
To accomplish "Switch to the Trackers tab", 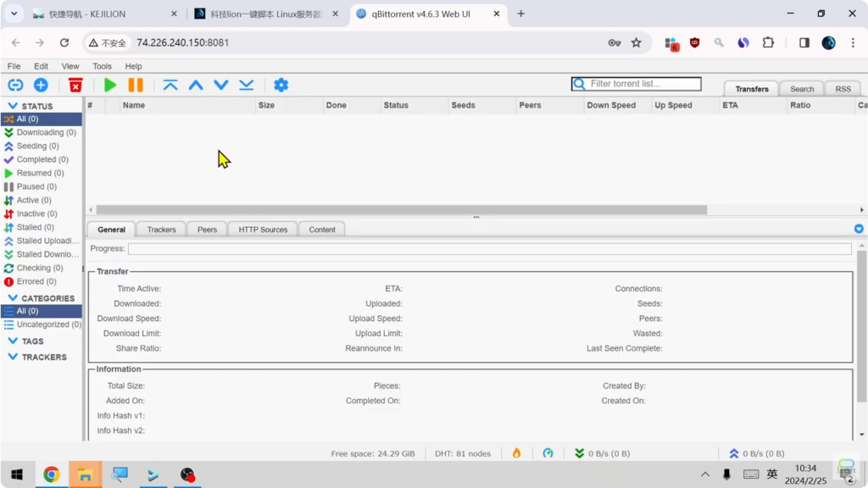I will (x=161, y=230).
